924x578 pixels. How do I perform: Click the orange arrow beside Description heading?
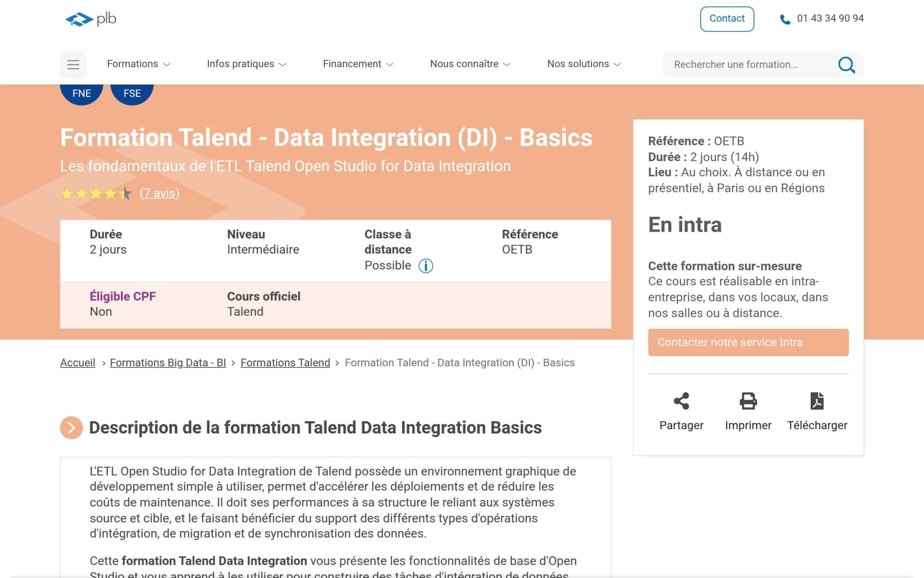(71, 428)
